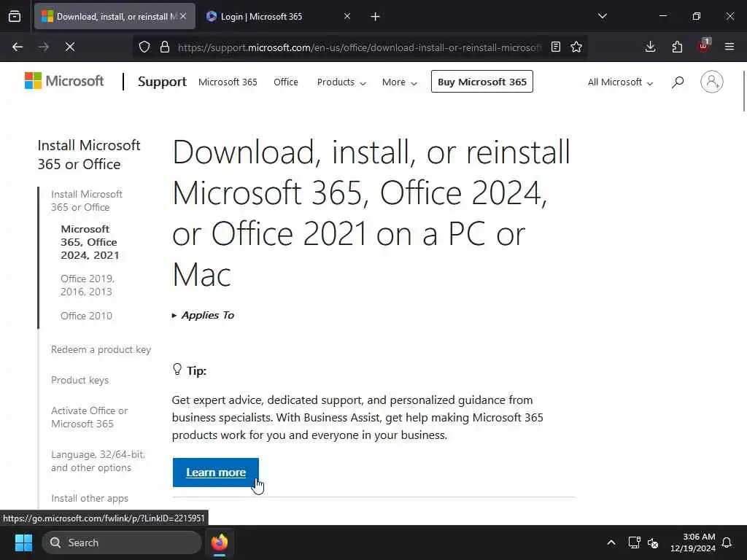Click the page vertical scrollbar

point(743,90)
